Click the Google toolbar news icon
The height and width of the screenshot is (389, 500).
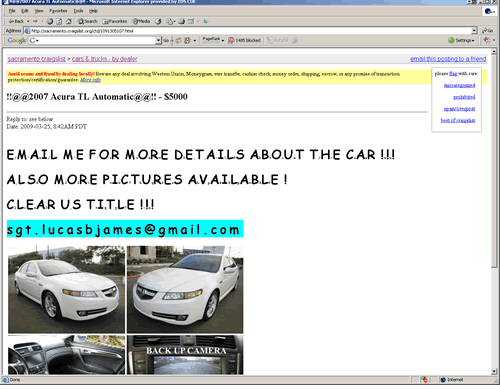(179, 40)
